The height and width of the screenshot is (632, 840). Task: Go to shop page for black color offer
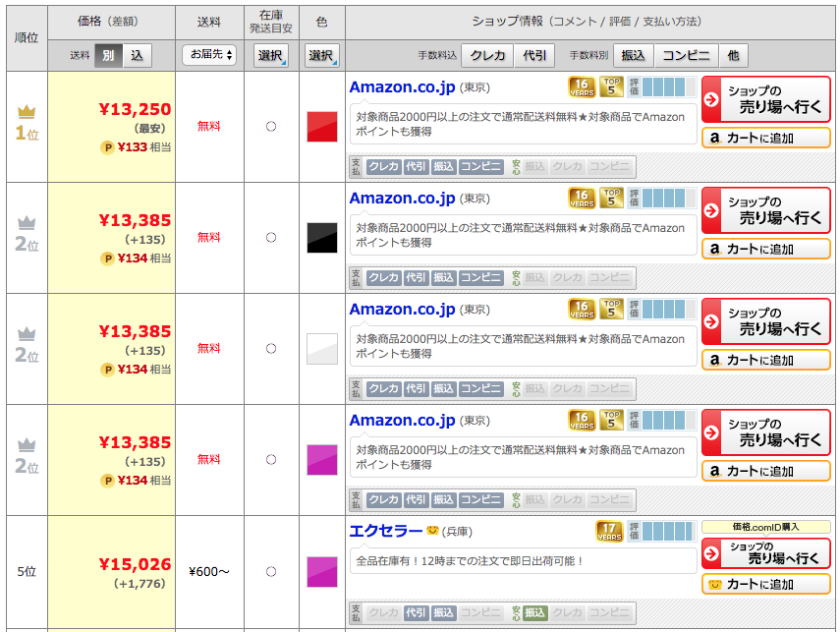(766, 210)
